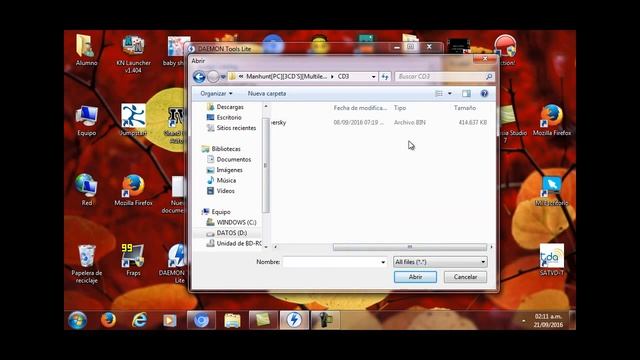This screenshot has width=640, height=360.
Task: Click the CD3 folder in the address path
Action: [343, 76]
